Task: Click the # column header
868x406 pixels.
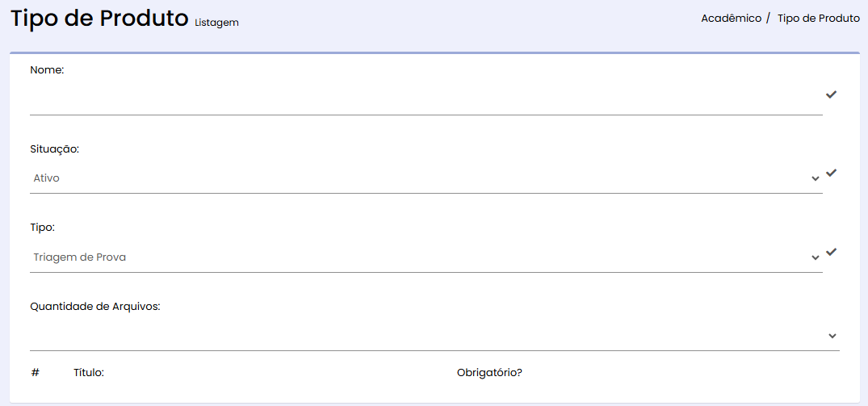Action: point(36,372)
